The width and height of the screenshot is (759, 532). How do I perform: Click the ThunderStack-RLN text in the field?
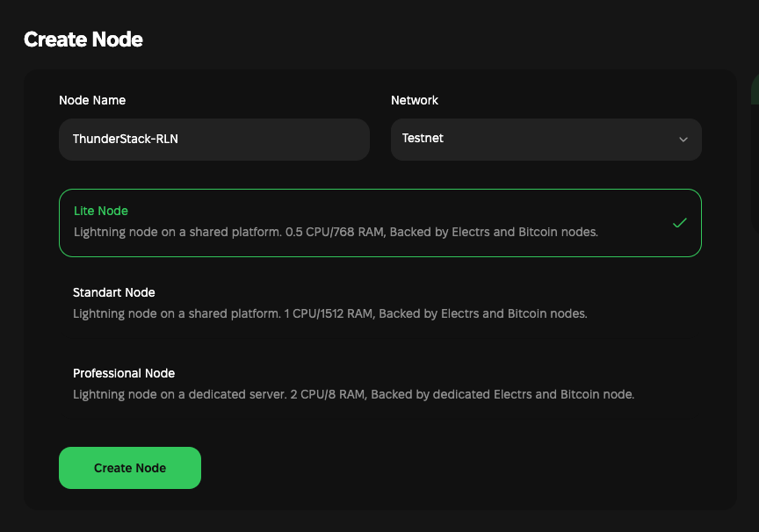pos(126,139)
